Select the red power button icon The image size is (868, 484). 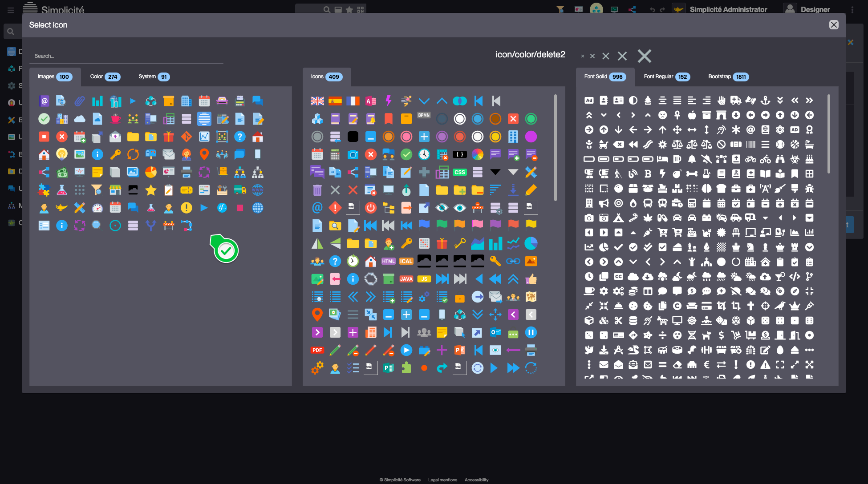(x=371, y=208)
